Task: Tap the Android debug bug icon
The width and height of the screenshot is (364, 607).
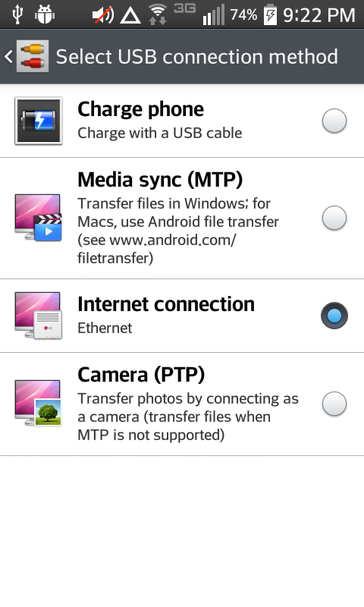Action: coord(45,14)
